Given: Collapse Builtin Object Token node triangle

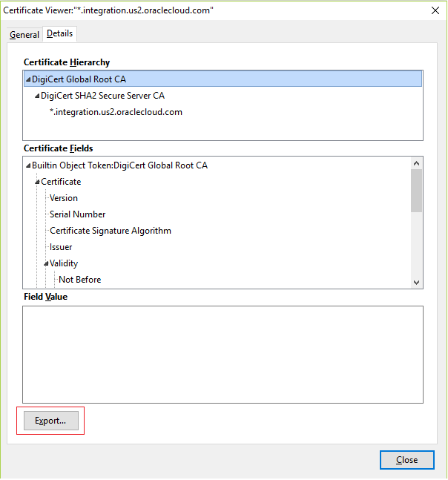Looking at the screenshot, I should [28, 165].
